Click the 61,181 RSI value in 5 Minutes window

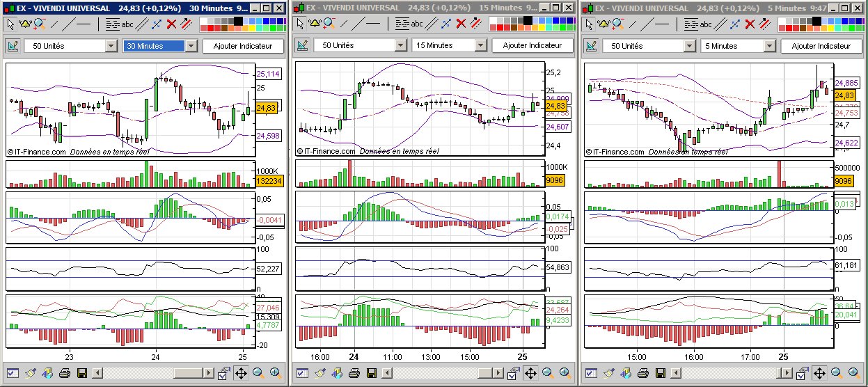[x=846, y=265]
